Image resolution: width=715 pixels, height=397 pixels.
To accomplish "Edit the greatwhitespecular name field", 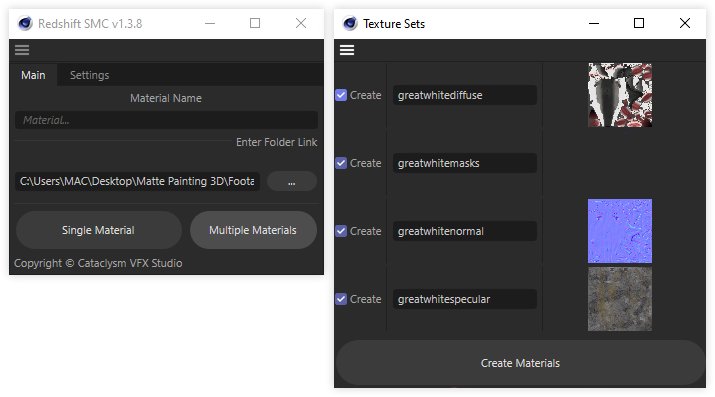I will 465,299.
